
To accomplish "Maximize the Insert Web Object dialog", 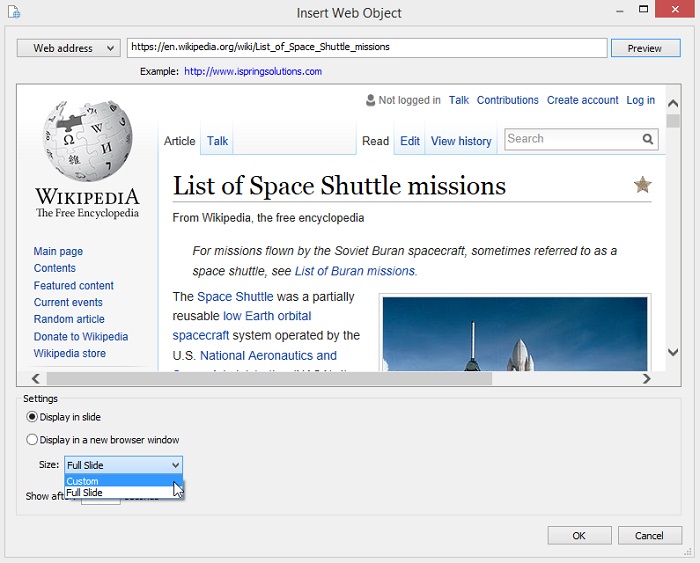I will [x=643, y=9].
